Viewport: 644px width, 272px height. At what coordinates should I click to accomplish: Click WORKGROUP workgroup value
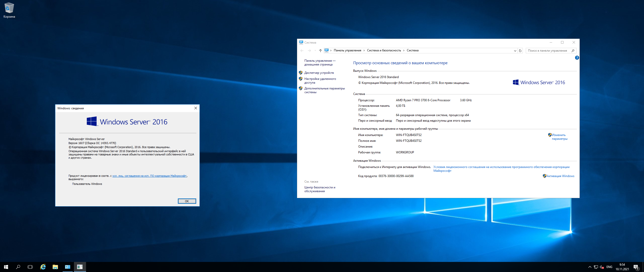405,152
